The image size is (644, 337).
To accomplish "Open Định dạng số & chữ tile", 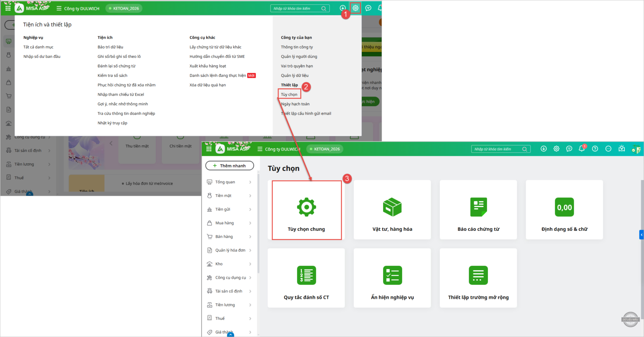I will (x=564, y=210).
